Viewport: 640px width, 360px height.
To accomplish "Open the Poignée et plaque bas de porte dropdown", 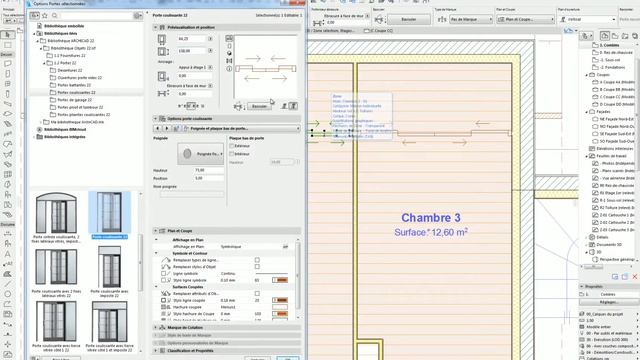I will pyautogui.click(x=242, y=129).
